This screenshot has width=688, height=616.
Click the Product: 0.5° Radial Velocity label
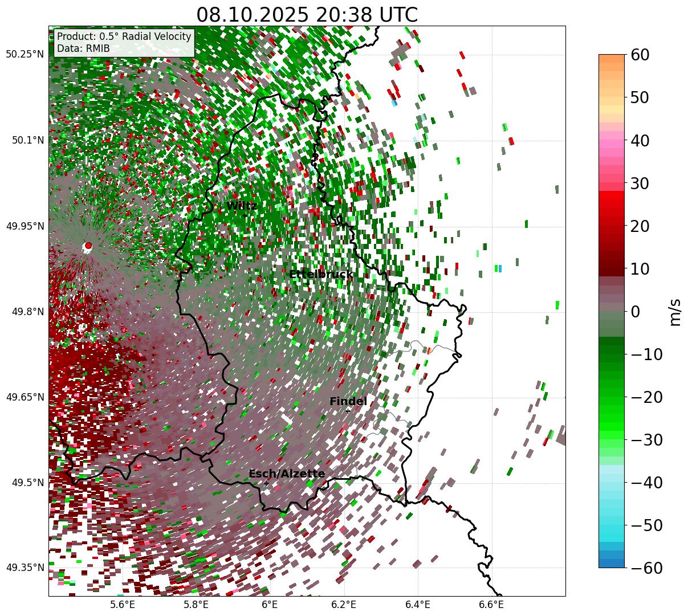(124, 37)
